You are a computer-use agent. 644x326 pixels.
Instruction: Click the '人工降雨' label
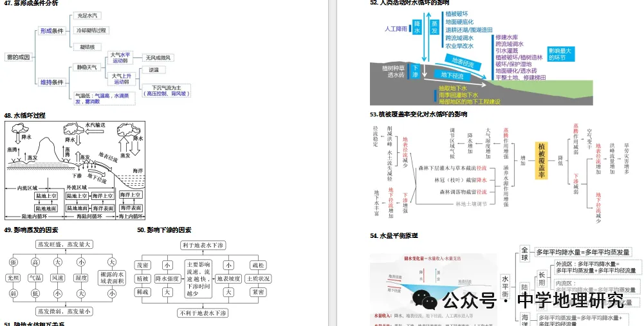point(396,29)
